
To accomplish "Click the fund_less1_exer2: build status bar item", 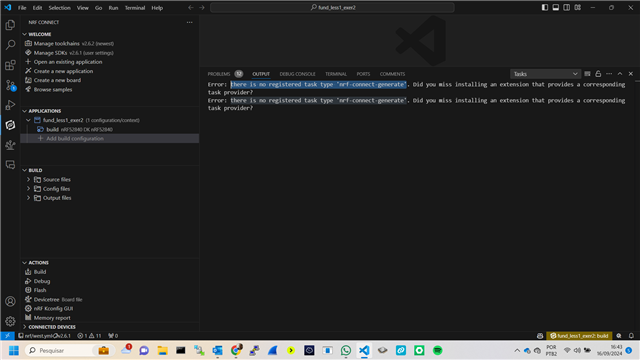I will coord(579,336).
